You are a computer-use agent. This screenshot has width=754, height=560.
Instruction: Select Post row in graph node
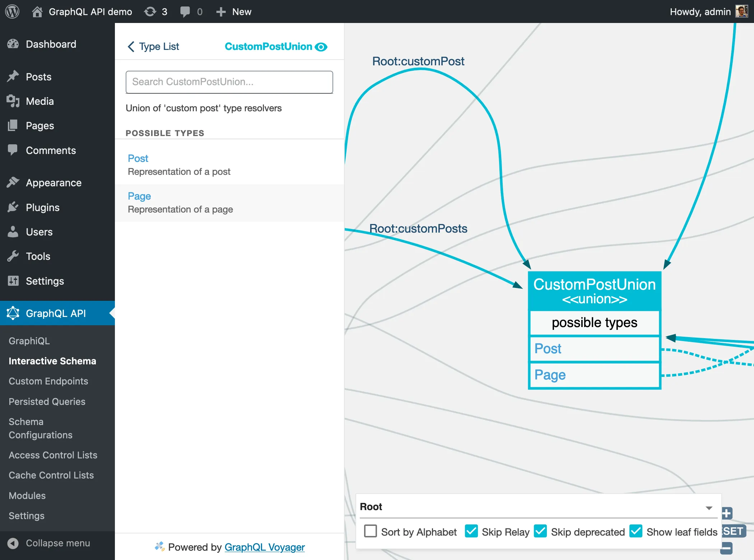tap(595, 349)
